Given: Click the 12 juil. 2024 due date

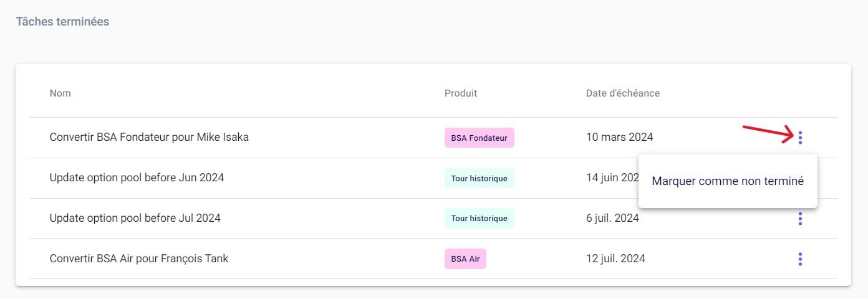Looking at the screenshot, I should pyautogui.click(x=615, y=258).
